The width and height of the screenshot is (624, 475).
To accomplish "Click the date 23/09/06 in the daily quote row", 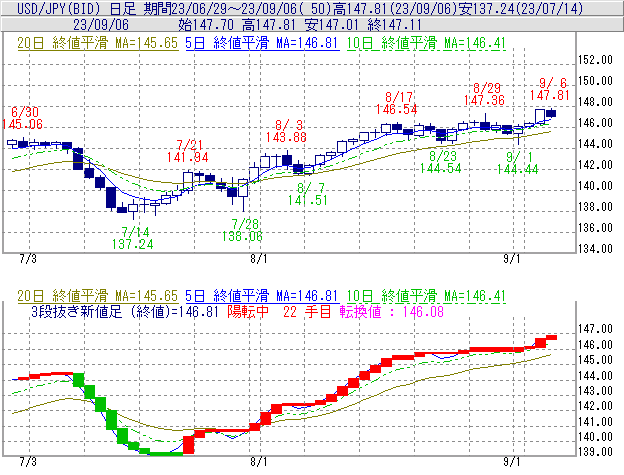I will [x=101, y=25].
